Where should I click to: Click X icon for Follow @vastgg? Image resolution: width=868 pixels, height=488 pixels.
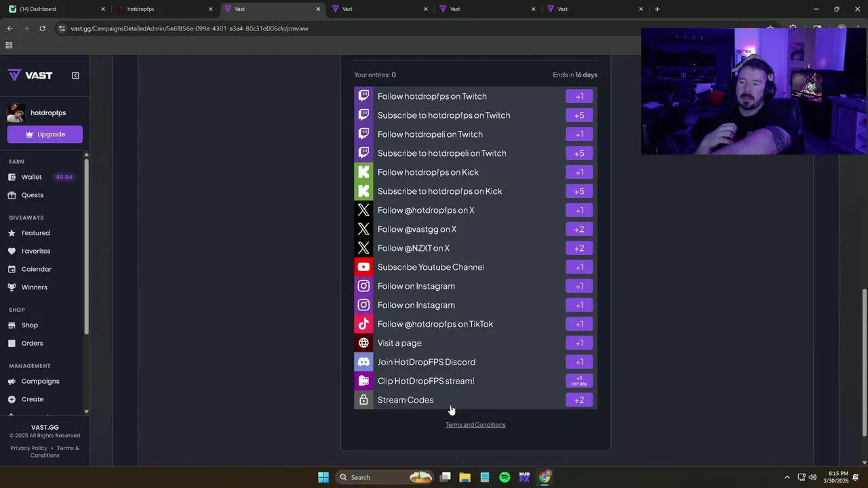363,229
